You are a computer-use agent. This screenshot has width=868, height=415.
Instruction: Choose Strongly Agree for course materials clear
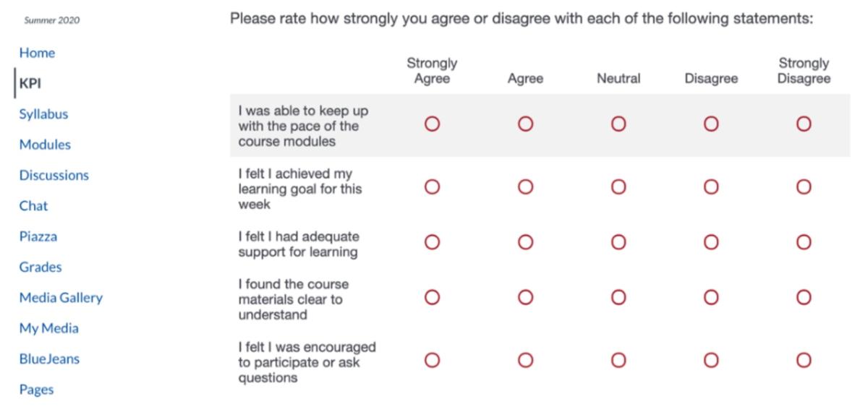pyautogui.click(x=432, y=296)
